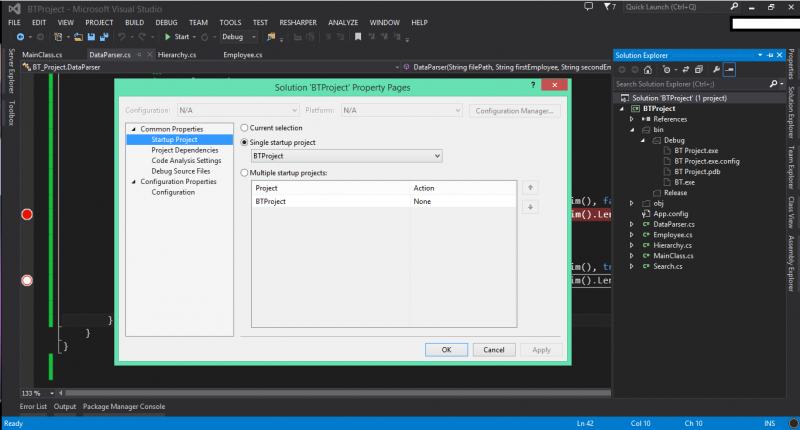Expand the DataParser.cs node arrow in Solution Explorer

pyautogui.click(x=632, y=224)
